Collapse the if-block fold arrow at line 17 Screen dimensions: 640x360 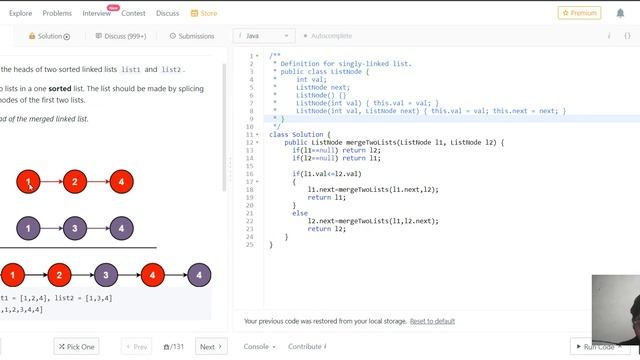pos(257,182)
